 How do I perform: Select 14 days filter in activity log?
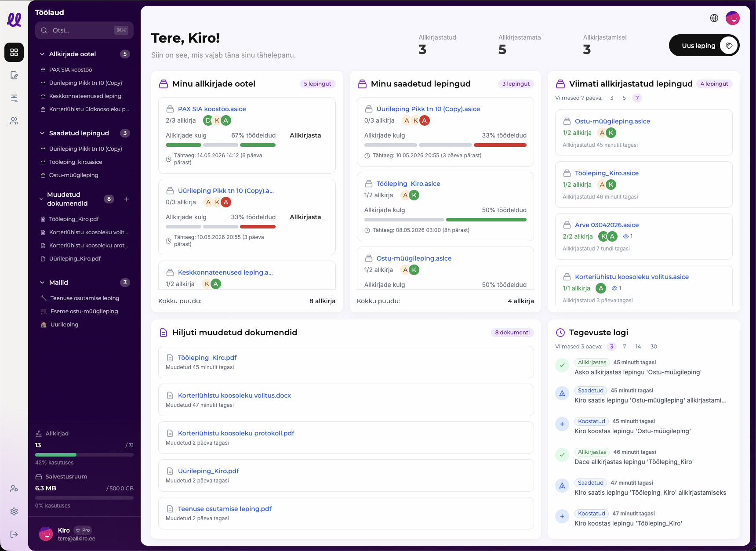coord(638,347)
